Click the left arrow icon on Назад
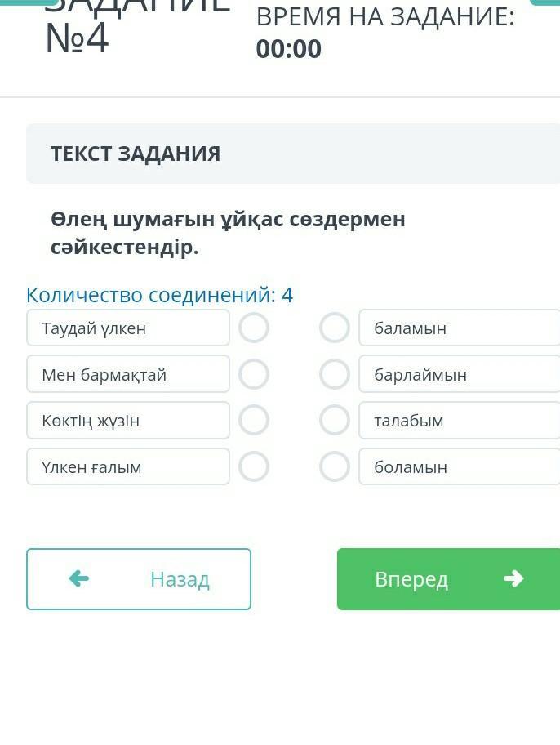This screenshot has height=745, width=560. 79,579
